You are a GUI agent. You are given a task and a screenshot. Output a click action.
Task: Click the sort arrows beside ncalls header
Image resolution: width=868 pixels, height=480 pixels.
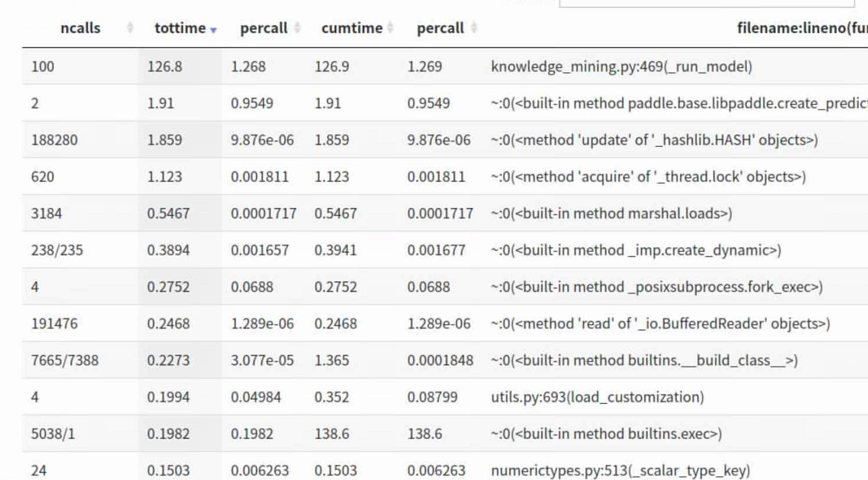(x=130, y=28)
